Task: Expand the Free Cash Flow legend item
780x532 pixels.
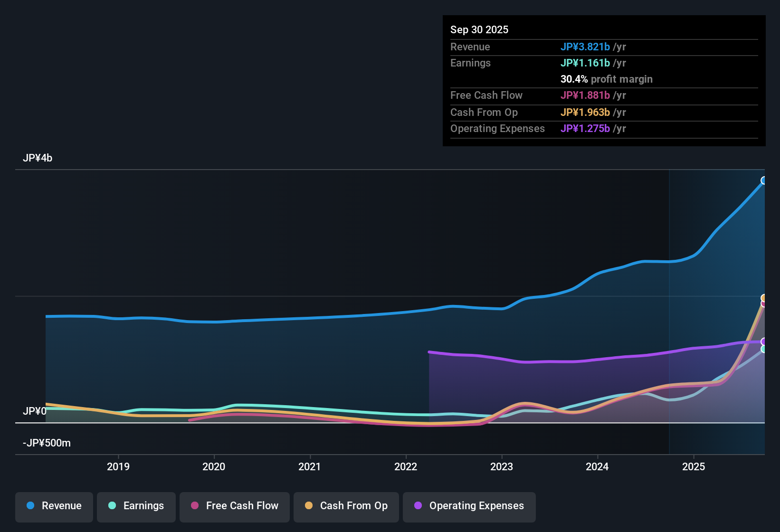Action: click(x=234, y=506)
